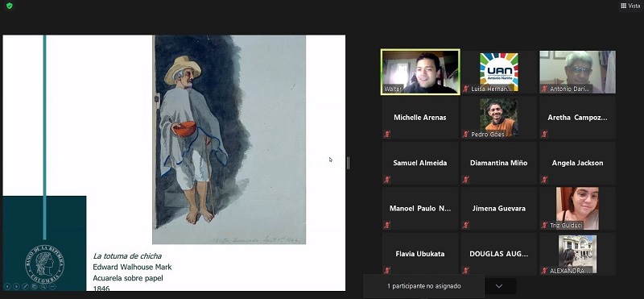Select the Diamantina Miño participant tile
The image size is (644, 299).
coord(499,163)
